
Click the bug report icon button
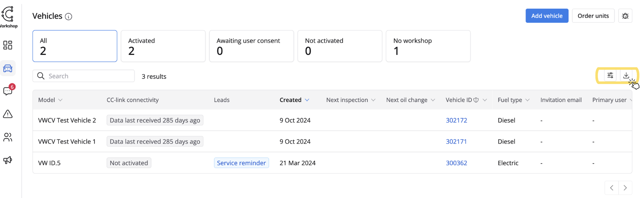click(625, 16)
